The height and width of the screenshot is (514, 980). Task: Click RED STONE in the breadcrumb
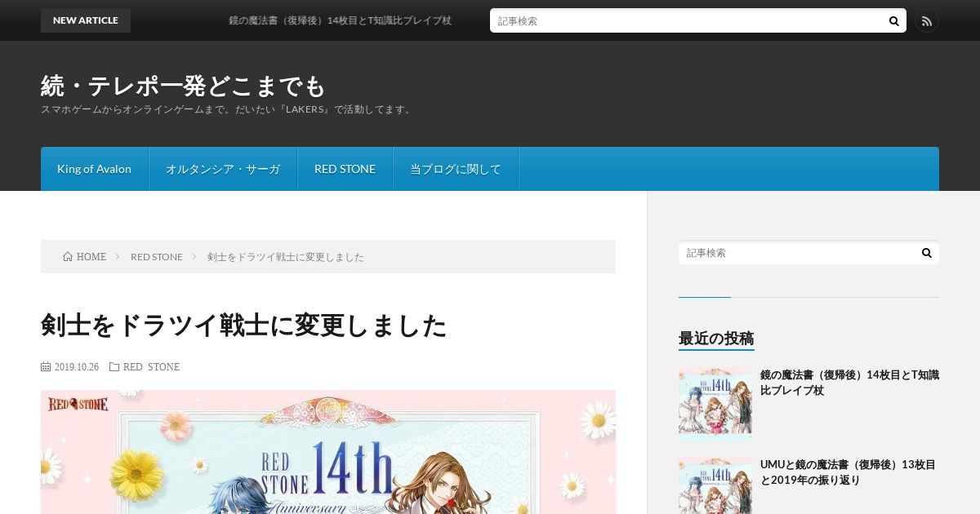[157, 257]
